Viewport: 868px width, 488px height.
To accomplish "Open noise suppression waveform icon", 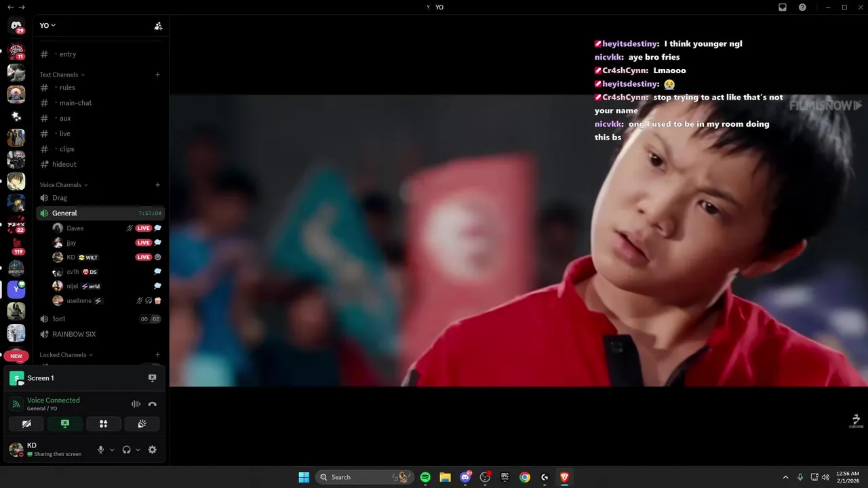I will pyautogui.click(x=136, y=404).
